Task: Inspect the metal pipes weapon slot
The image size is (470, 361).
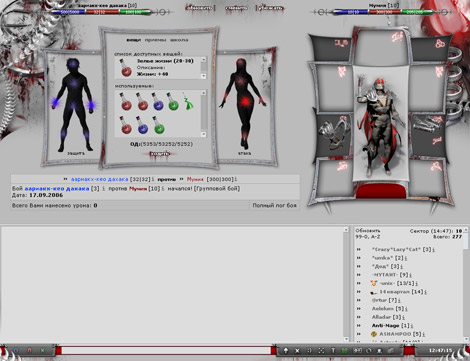Action: point(428,127)
